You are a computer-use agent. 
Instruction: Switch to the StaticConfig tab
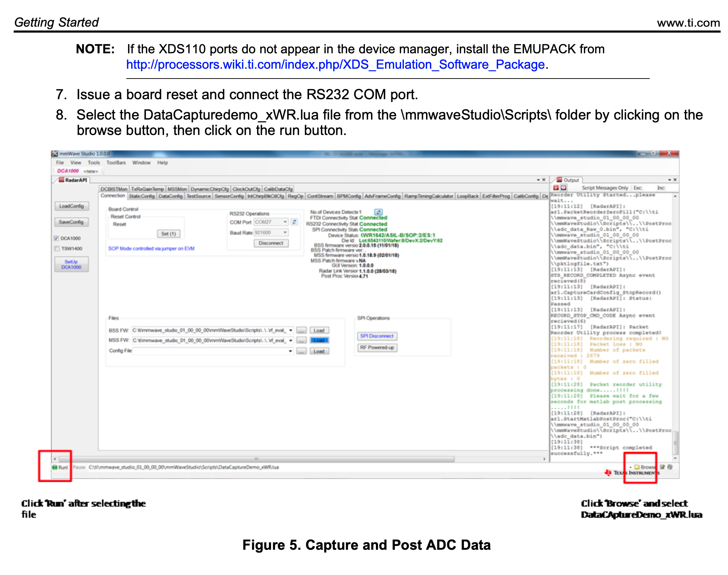point(142,196)
